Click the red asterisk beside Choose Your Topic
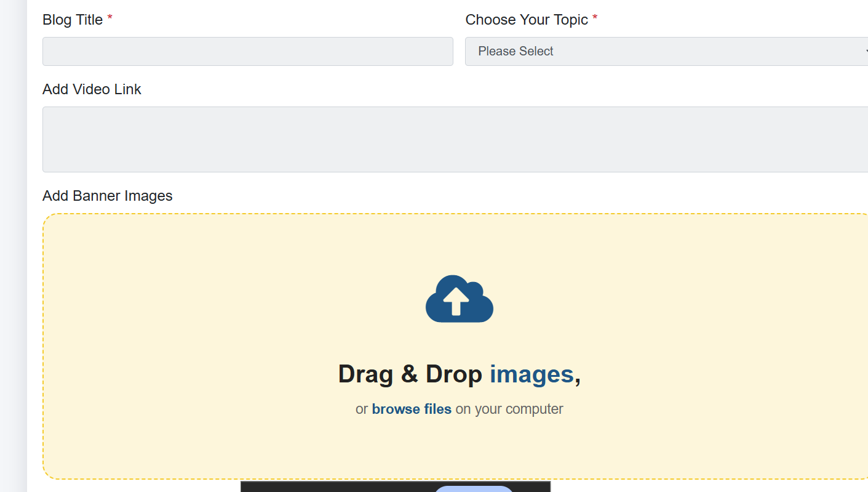868x492 pixels. (595, 18)
